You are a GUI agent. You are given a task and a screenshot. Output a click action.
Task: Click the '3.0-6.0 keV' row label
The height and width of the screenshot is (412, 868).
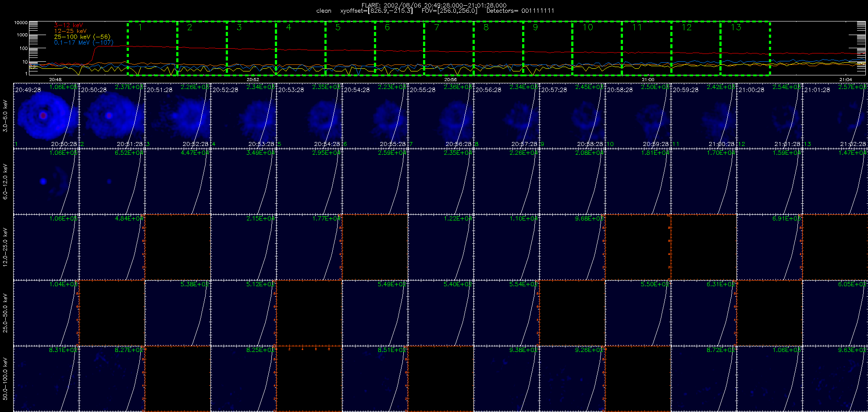pyautogui.click(x=5, y=116)
